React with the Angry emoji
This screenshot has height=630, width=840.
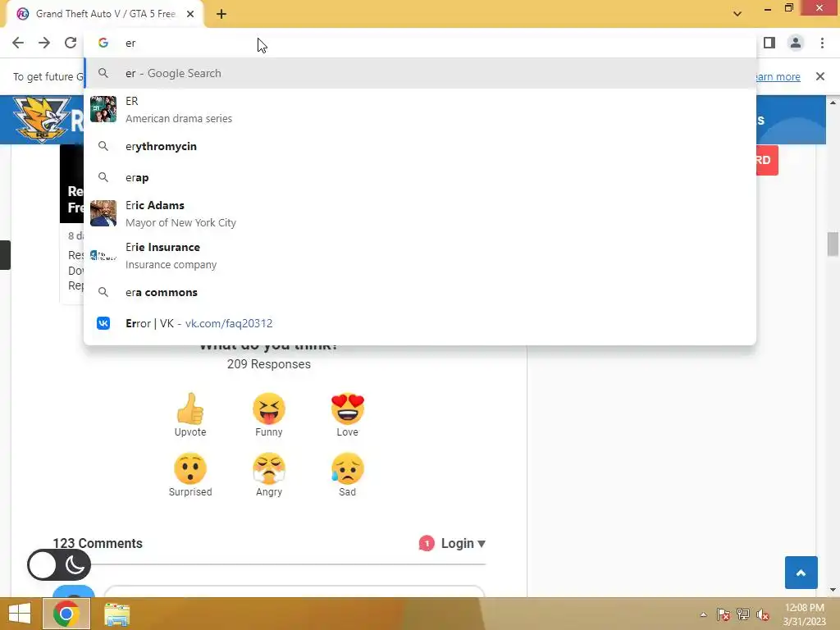[x=269, y=475]
